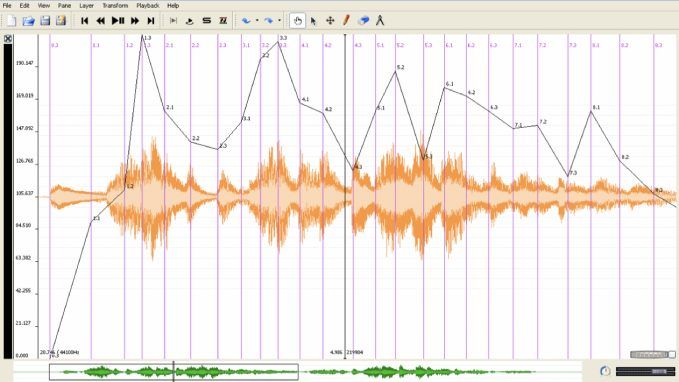Click the playback cursor line in main pane
Image resolution: width=679 pixels, height=382 pixels.
tap(345, 197)
